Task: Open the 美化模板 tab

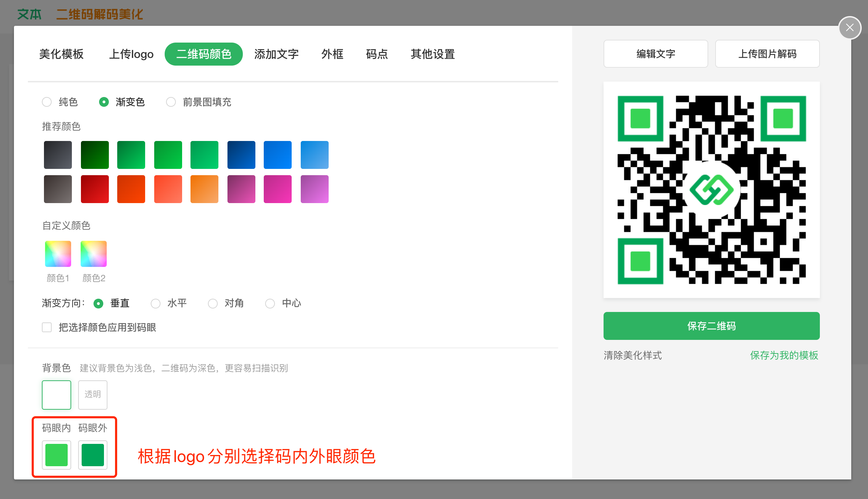Action: click(x=61, y=54)
